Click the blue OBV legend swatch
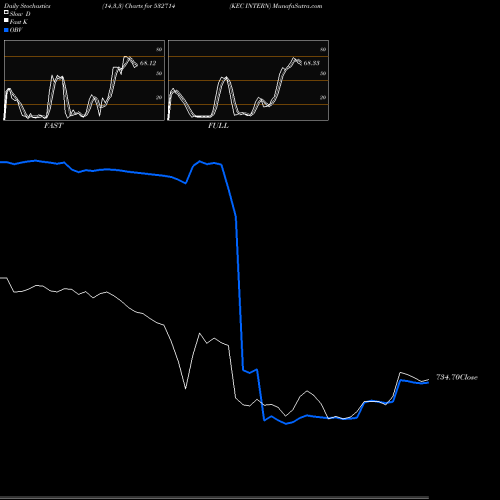Viewport: 500px width, 500px height. (x=6, y=30)
